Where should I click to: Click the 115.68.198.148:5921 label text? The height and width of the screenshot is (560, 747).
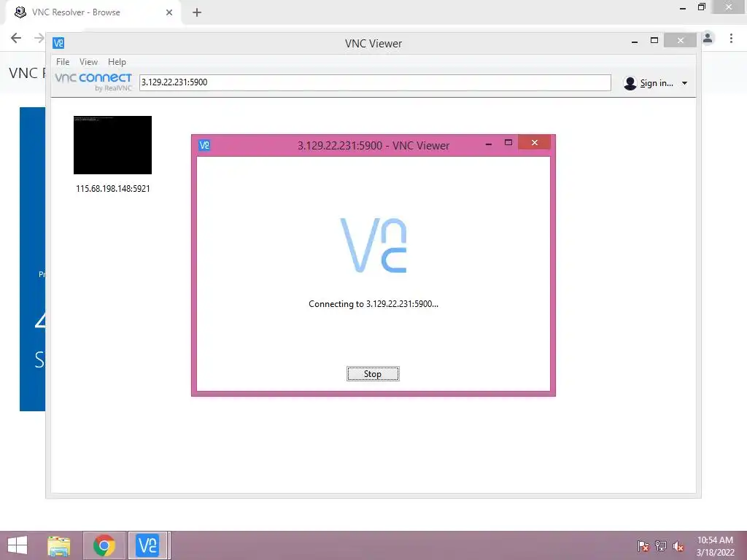113,189
